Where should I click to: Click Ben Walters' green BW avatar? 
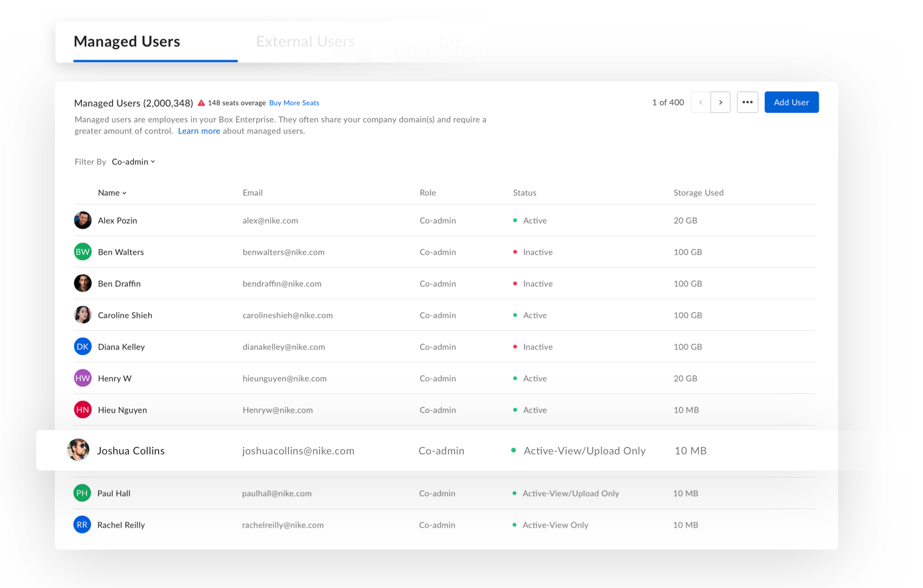point(83,252)
